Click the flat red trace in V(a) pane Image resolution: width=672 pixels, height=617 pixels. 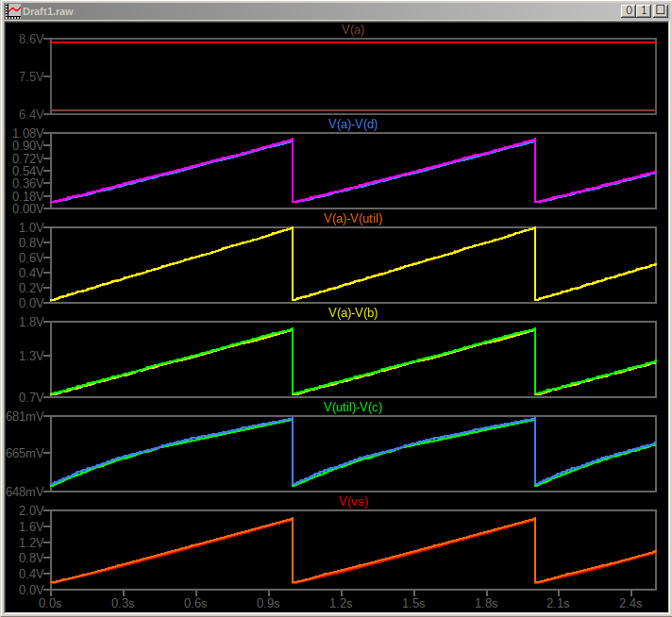click(353, 42)
